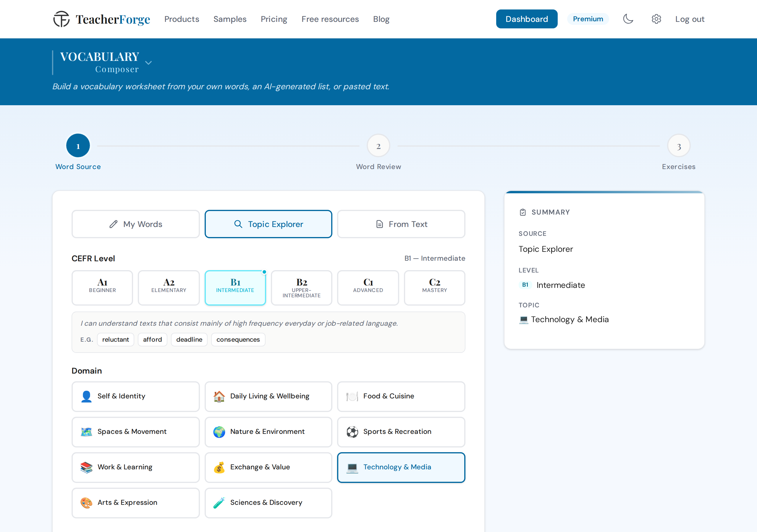
Task: Click step 1 Word Source circle
Action: [78, 146]
